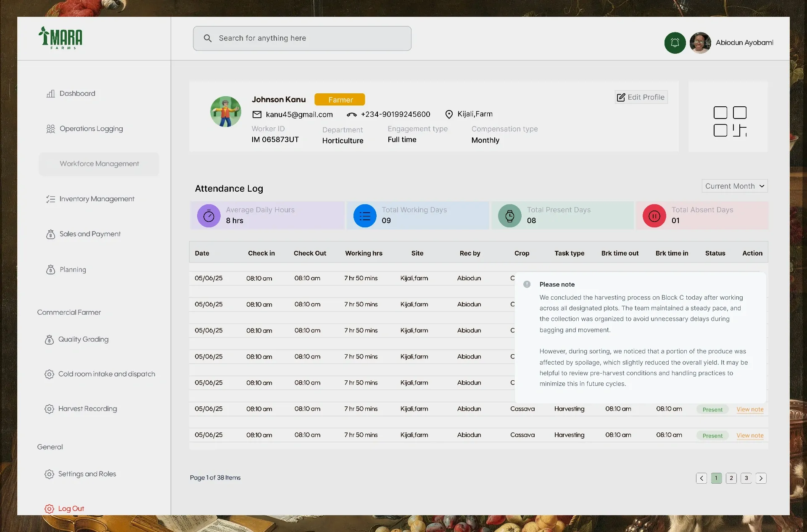Click the Log Out link
Viewport: 807px width, 532px height.
71,508
